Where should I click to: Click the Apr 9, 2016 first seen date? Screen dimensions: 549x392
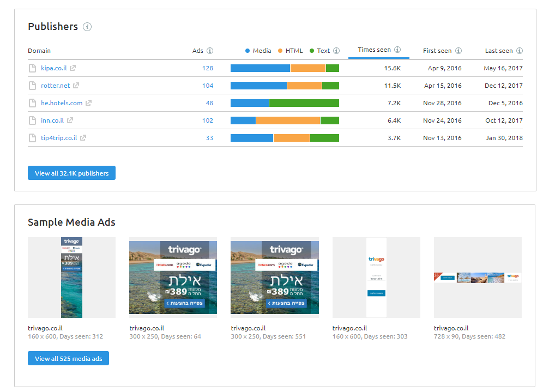[445, 68]
